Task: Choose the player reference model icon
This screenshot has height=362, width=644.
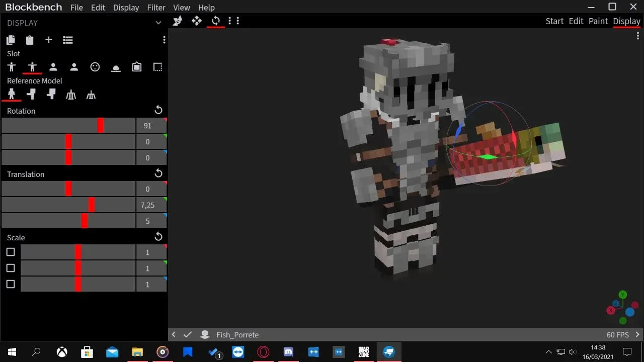Action: 12,94
